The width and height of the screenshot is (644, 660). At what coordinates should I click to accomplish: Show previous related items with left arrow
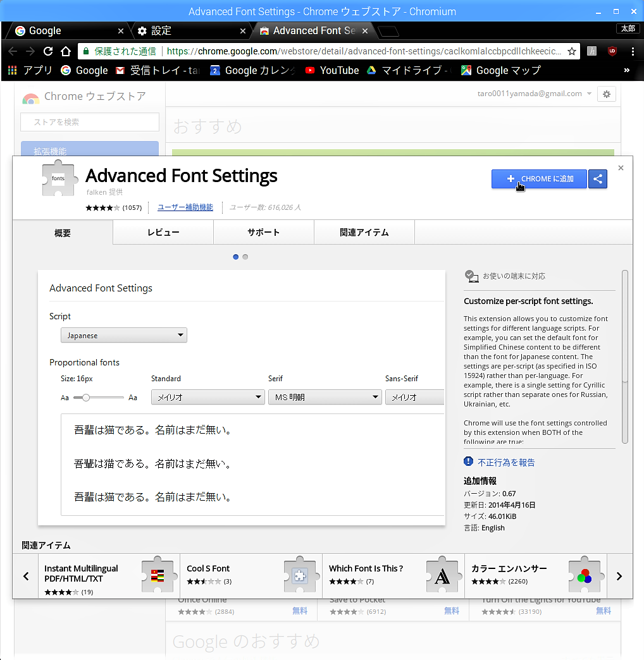point(26,577)
